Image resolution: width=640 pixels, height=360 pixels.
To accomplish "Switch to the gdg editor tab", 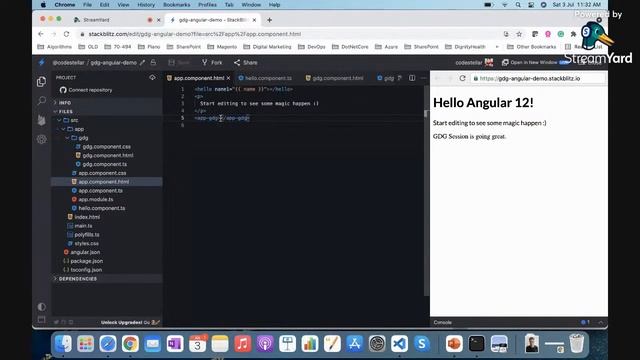I will click(x=386, y=78).
